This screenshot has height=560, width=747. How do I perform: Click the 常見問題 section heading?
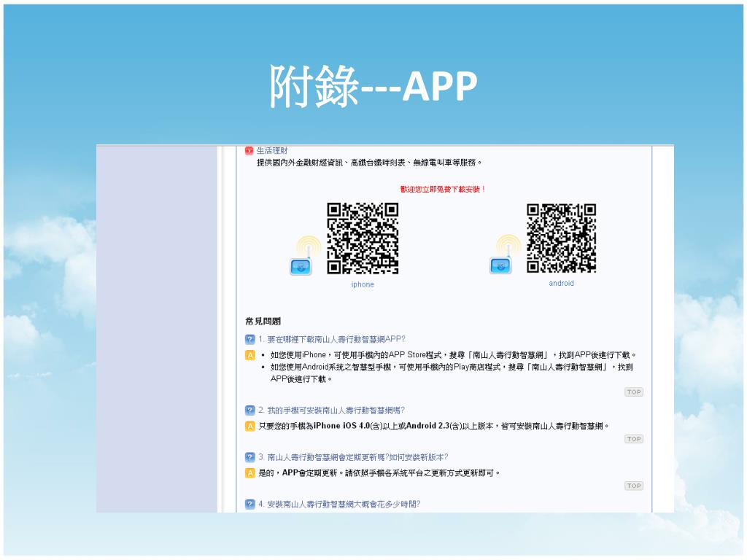click(x=263, y=321)
